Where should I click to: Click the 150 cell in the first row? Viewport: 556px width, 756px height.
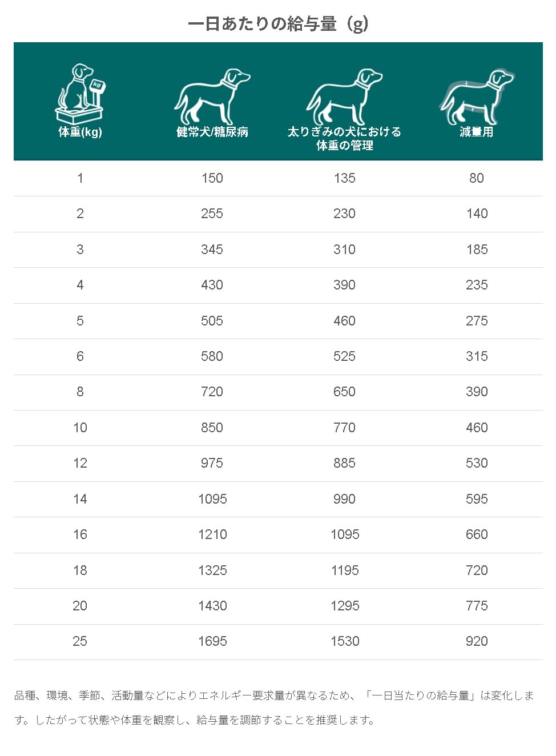point(212,178)
